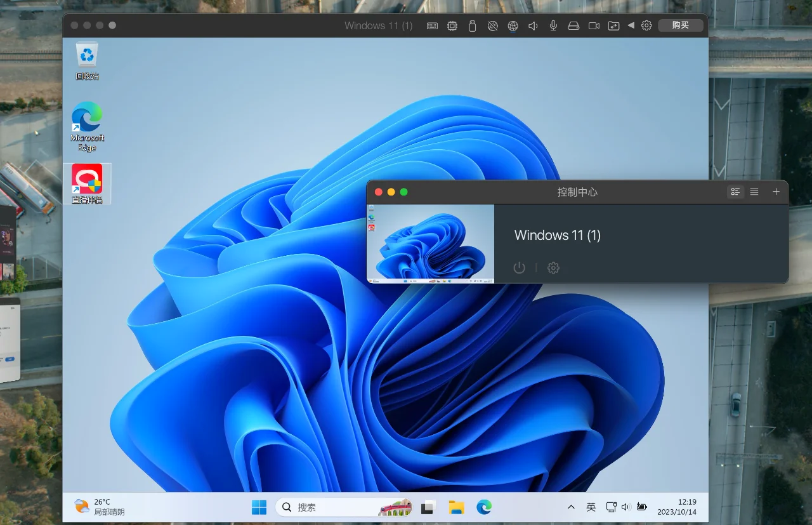Screen dimensions: 812x525
Task: Click the speaker sound icon in VM toolbar
Action: point(533,26)
